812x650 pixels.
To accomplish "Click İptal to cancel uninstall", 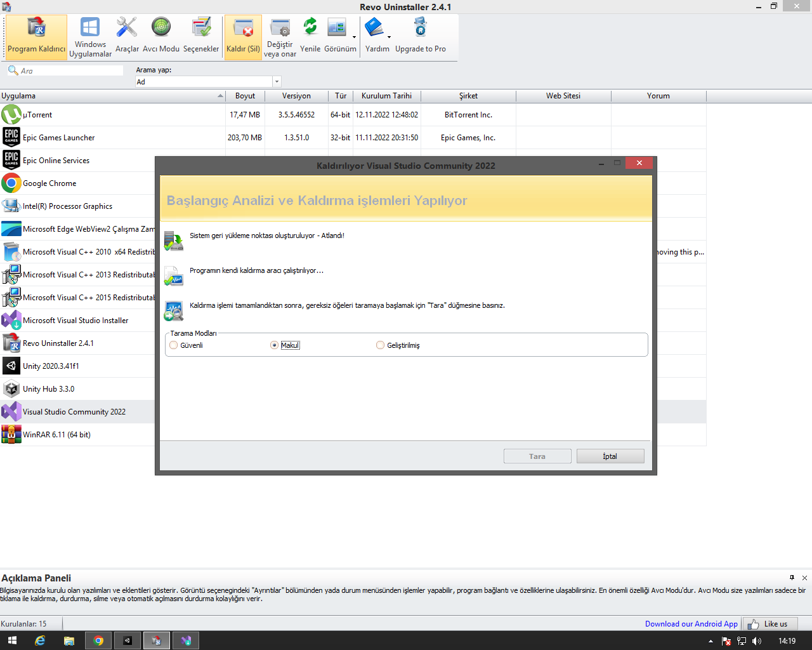I will tap(610, 456).
